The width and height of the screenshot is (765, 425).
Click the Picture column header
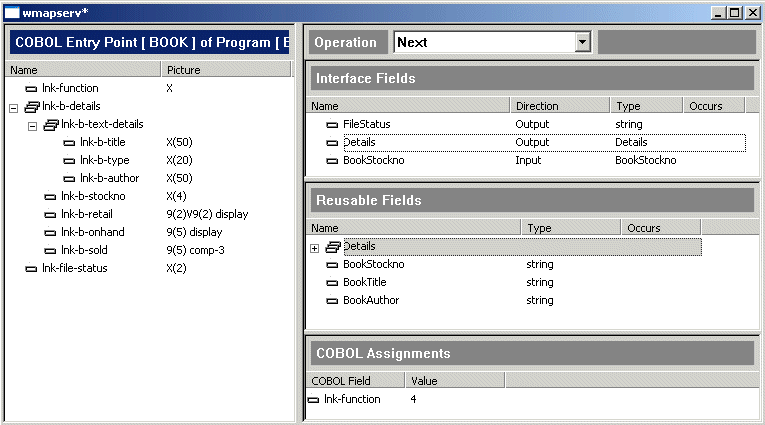pyautogui.click(x=184, y=70)
